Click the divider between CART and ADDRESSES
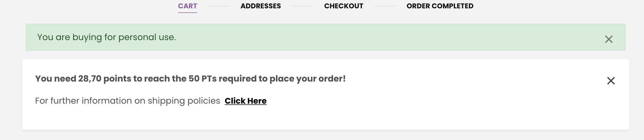The height and width of the screenshot is (140, 644). [x=219, y=6]
